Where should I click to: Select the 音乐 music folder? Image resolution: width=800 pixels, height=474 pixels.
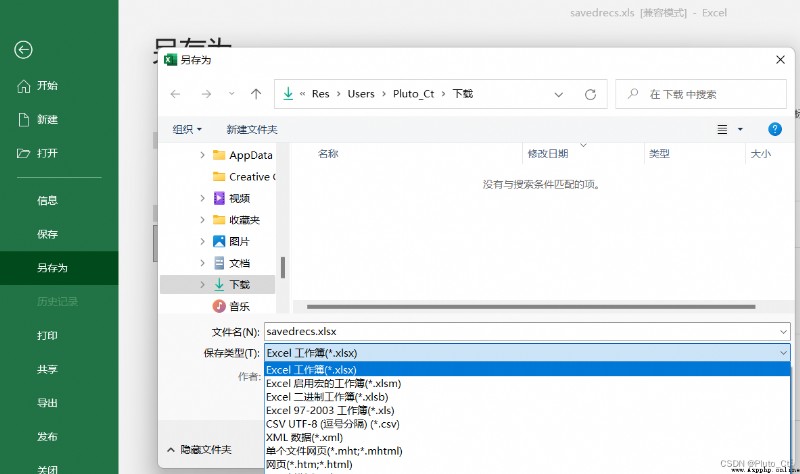coord(232,306)
